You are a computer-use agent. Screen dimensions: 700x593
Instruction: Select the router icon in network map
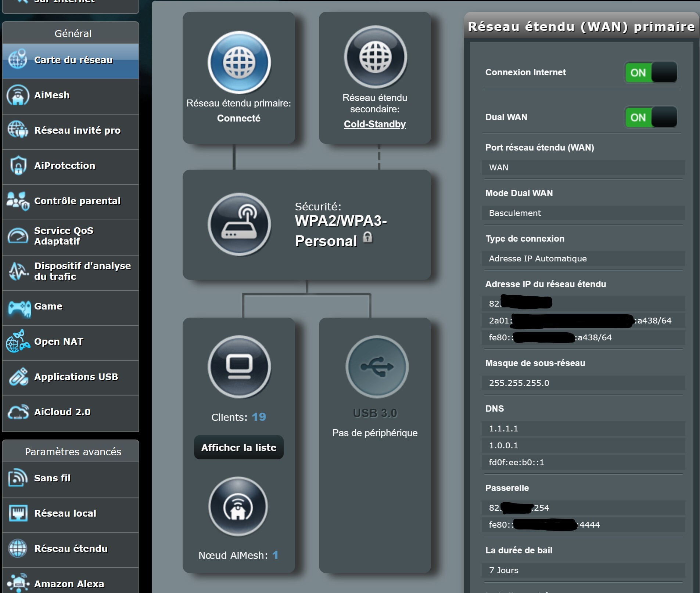(239, 224)
